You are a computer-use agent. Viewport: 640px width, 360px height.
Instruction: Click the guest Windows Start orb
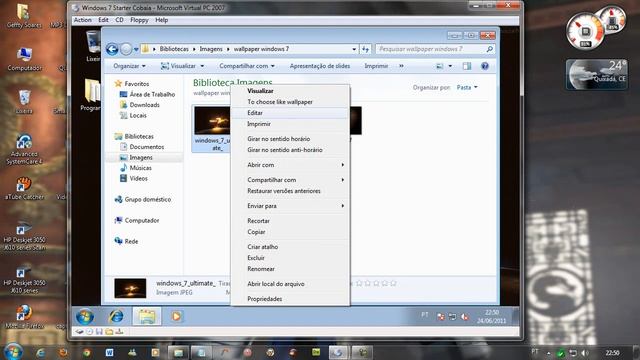[x=84, y=316]
